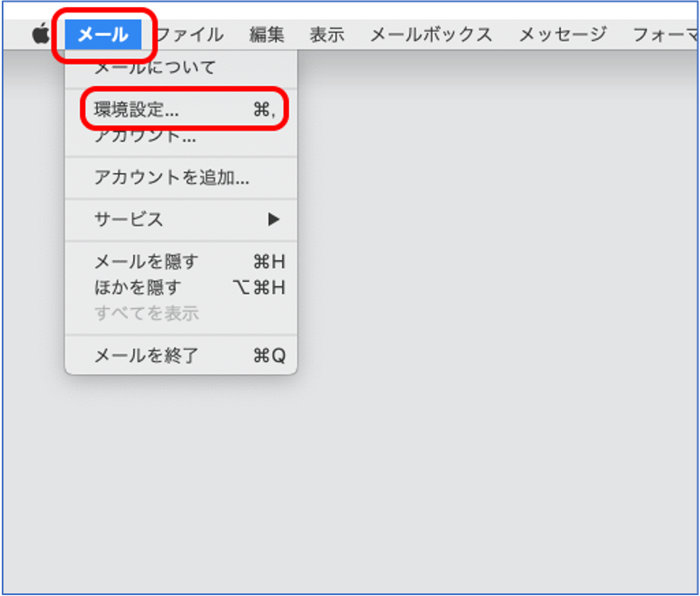Open the 表示 menu
The height and width of the screenshot is (596, 700).
tap(326, 34)
